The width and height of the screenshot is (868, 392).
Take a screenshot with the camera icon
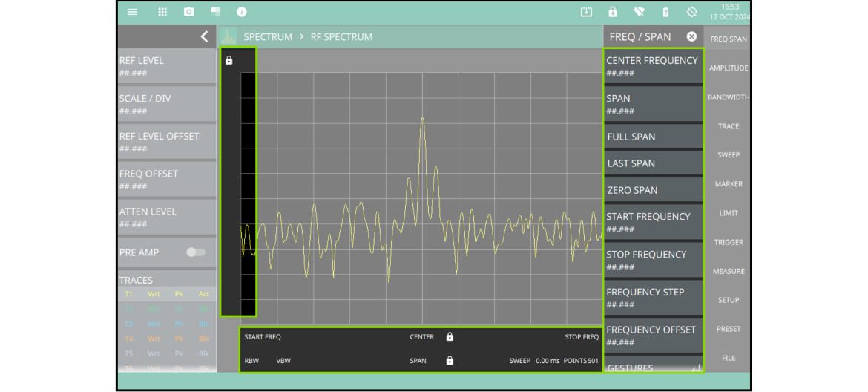pyautogui.click(x=189, y=12)
